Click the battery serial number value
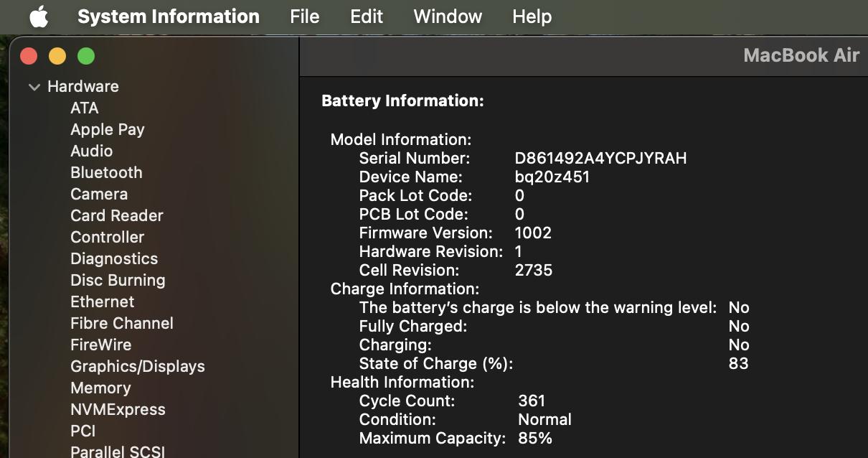This screenshot has width=868, height=458. pos(600,158)
